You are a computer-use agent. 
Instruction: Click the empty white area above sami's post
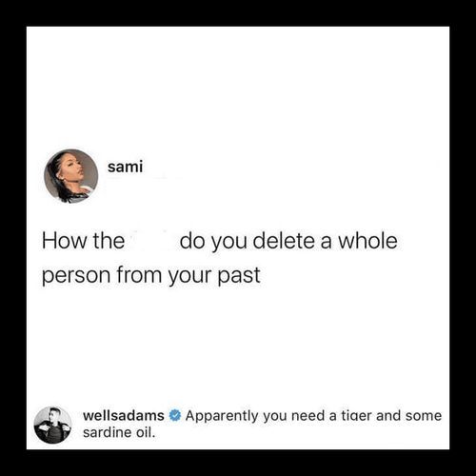click(238, 86)
